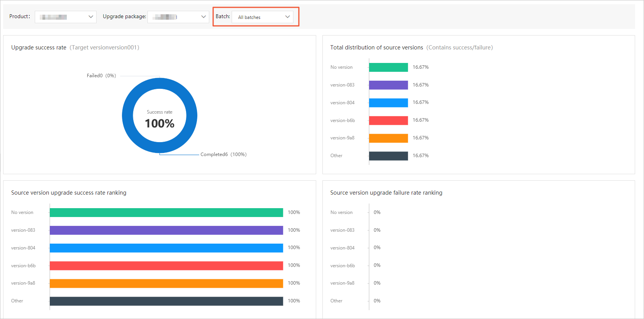Image resolution: width=644 pixels, height=319 pixels.
Task: Click orange version-9a8 bar in success ranking
Action: pyautogui.click(x=166, y=283)
